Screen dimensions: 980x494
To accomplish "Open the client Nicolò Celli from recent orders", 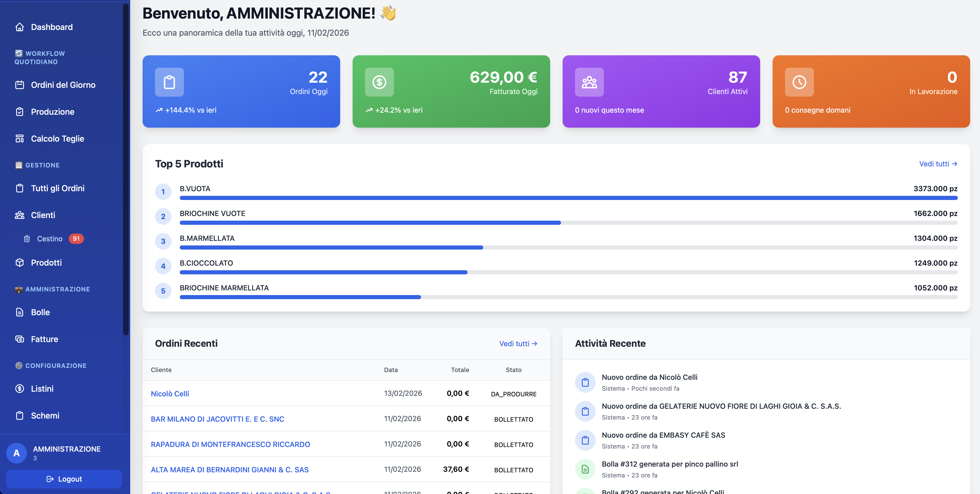I will (170, 393).
